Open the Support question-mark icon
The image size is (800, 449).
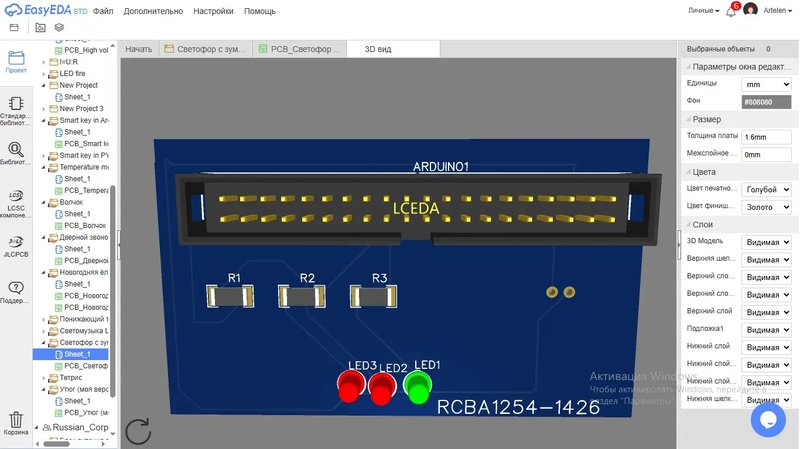pos(16,292)
